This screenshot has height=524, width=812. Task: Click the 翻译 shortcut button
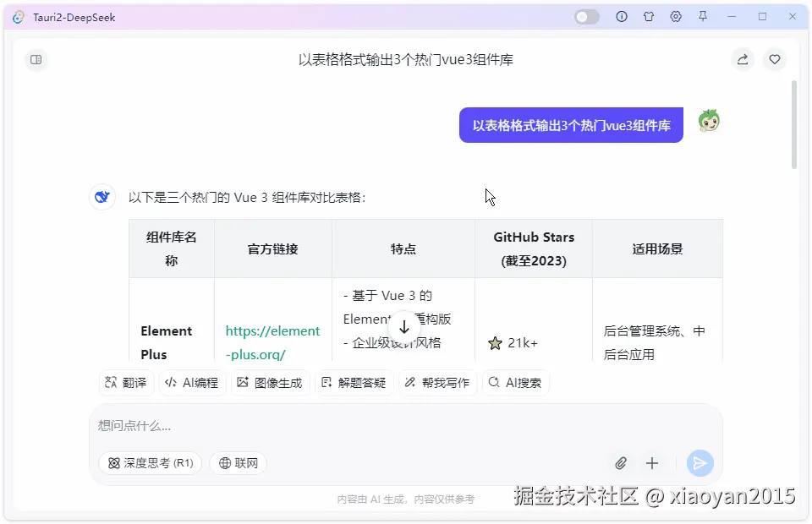click(126, 383)
